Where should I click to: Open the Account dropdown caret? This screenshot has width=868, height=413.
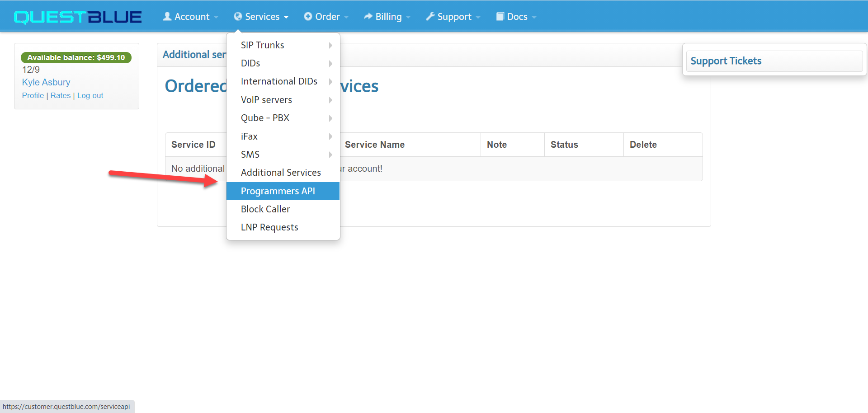tap(216, 17)
